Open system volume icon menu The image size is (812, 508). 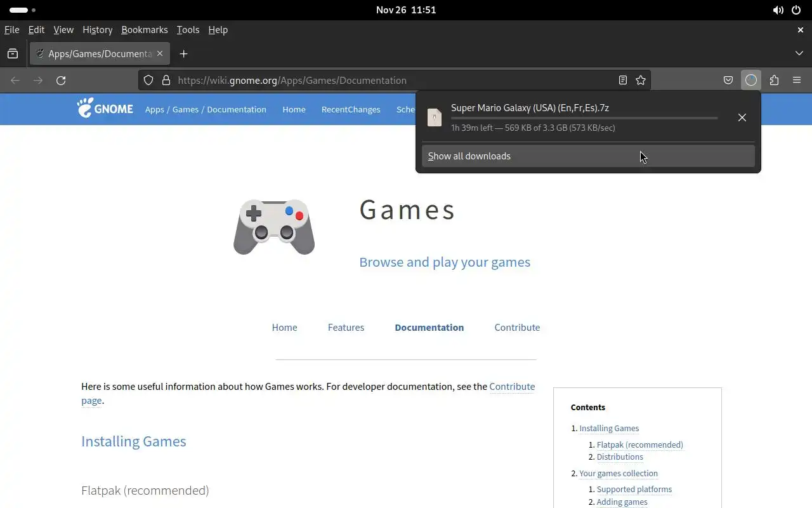[778, 10]
